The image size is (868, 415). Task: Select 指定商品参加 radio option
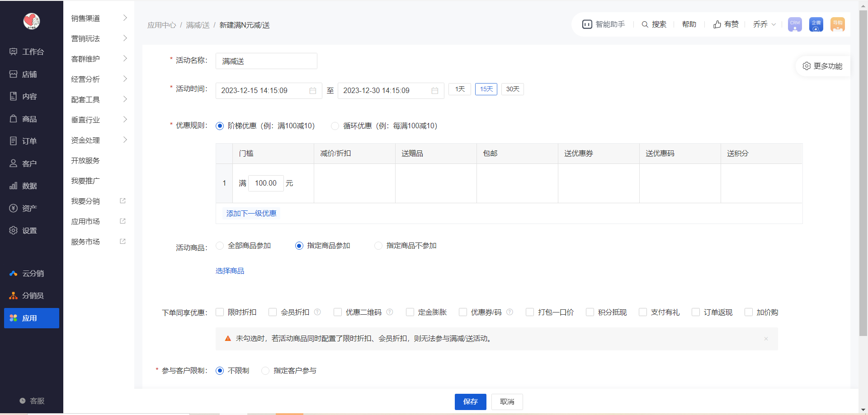[x=299, y=246]
